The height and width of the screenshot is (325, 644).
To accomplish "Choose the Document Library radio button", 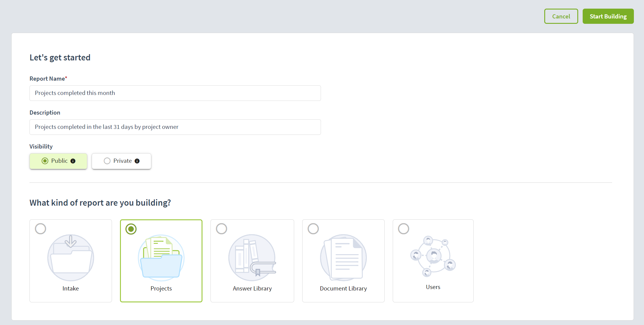I will (x=313, y=229).
